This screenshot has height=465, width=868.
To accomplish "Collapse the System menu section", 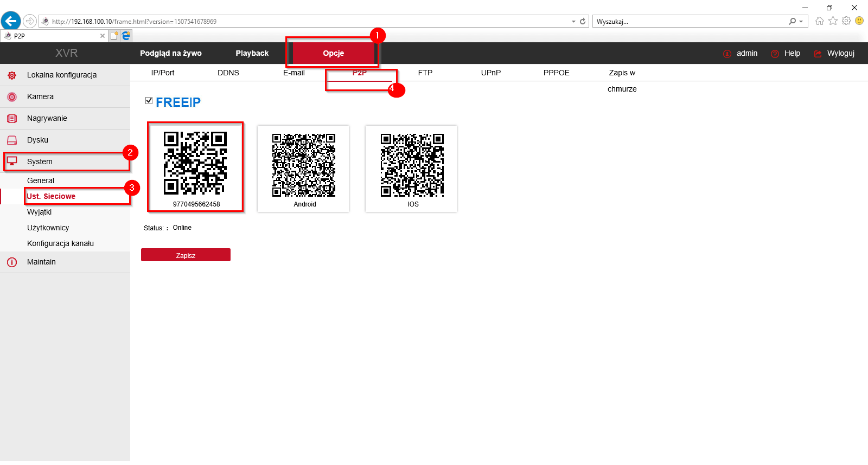I will (x=65, y=162).
